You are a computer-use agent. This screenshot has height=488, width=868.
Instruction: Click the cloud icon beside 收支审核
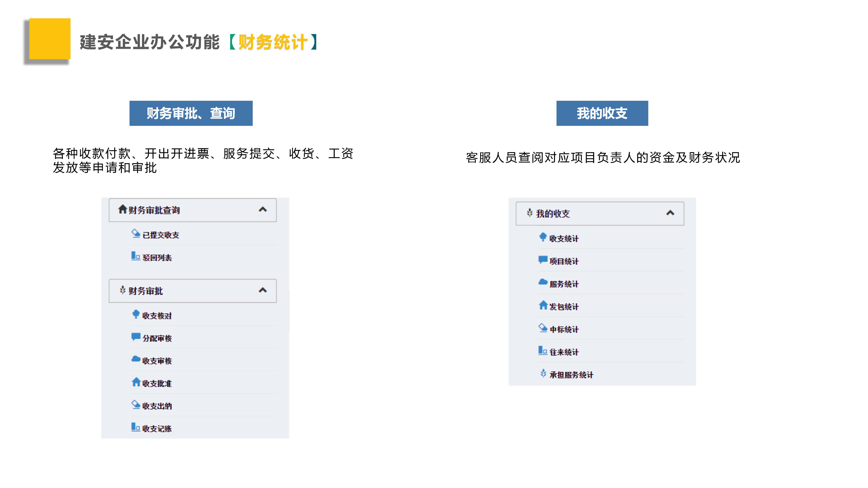(136, 359)
